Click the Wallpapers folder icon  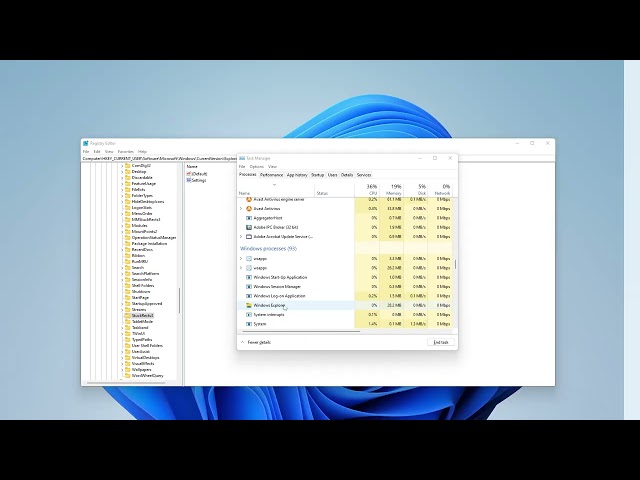click(127, 369)
